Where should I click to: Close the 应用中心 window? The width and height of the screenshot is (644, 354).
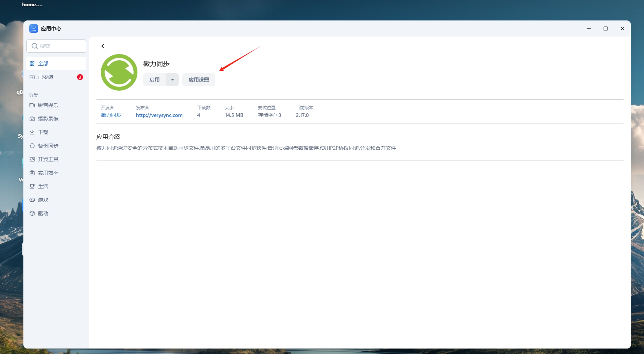[622, 28]
